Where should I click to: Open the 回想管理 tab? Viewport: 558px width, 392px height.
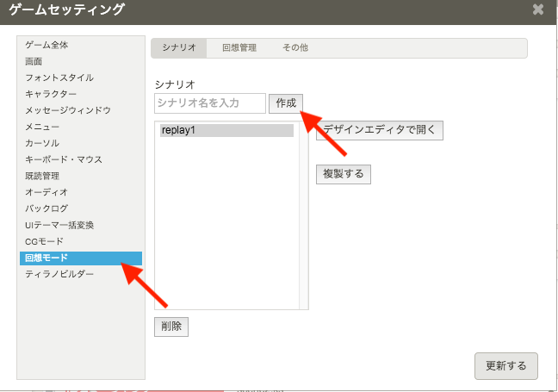point(239,48)
